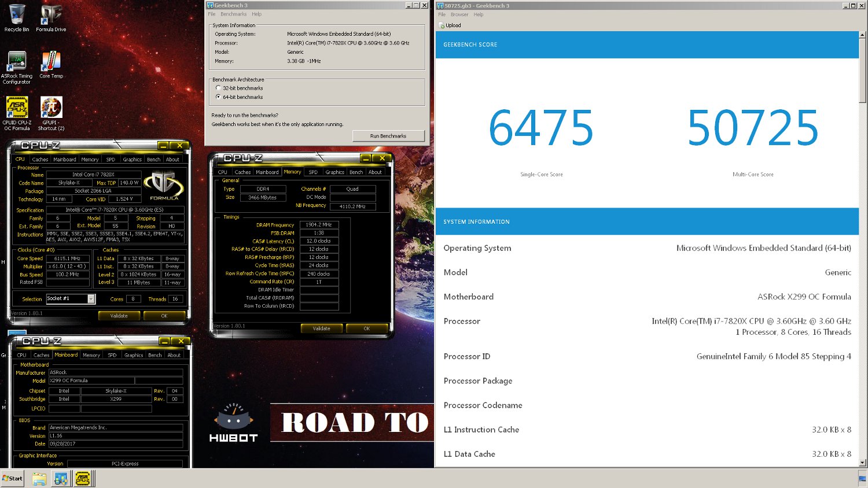The image size is (868, 488).
Task: Open the GPUPI shortcut on the desktop
Action: 51,113
